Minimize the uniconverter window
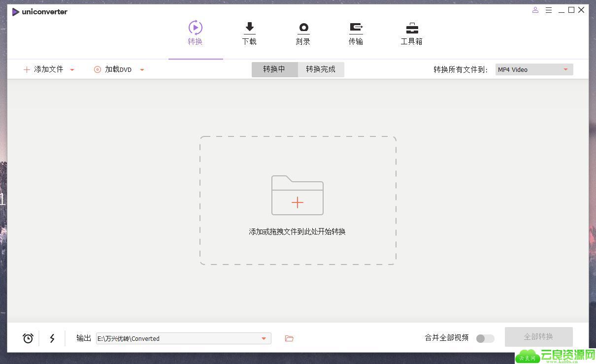The height and width of the screenshot is (364, 596). pos(562,11)
